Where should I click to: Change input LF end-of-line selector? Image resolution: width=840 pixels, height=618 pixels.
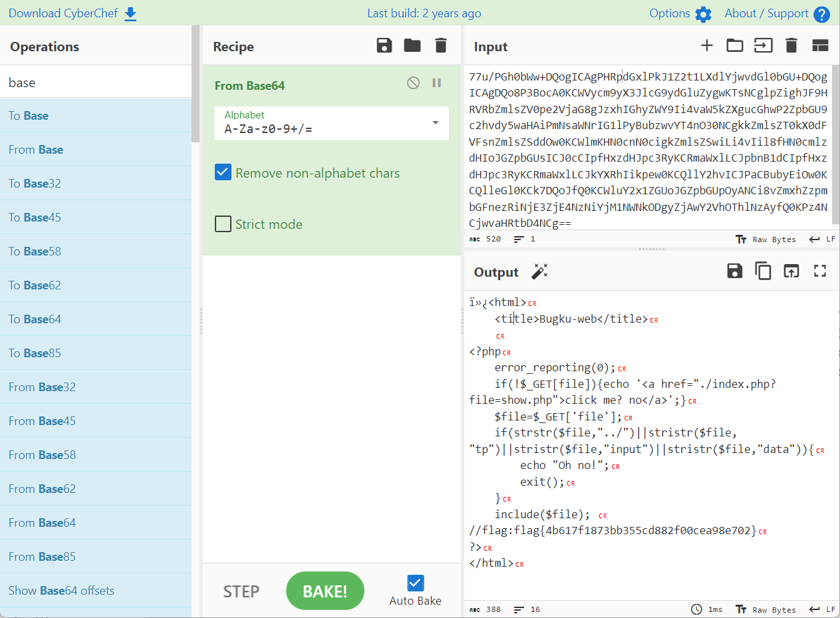[x=822, y=239]
